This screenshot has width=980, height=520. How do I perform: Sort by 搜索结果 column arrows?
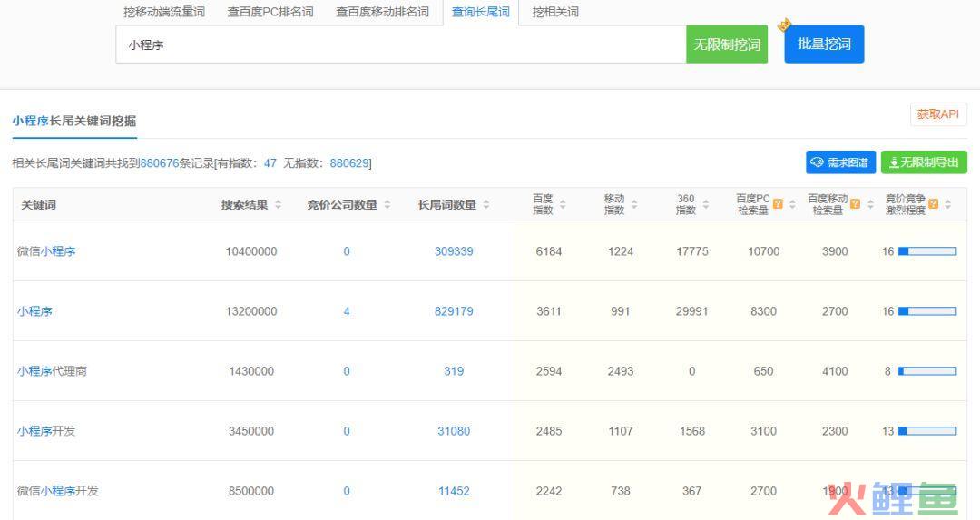click(x=279, y=204)
